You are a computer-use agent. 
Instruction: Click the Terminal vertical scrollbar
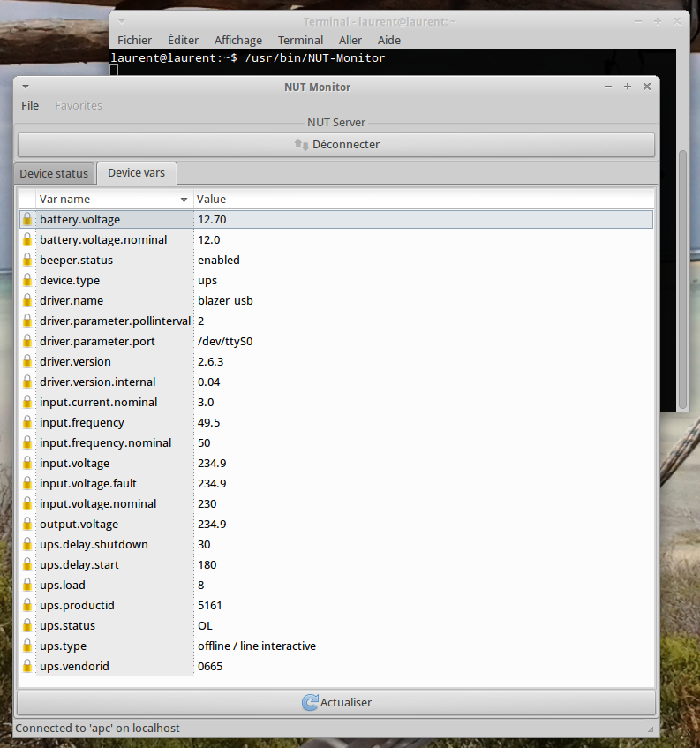681,274
